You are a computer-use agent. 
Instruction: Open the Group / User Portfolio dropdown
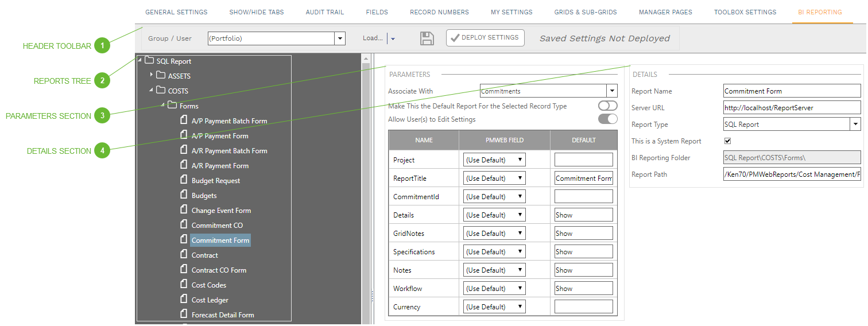click(x=340, y=38)
